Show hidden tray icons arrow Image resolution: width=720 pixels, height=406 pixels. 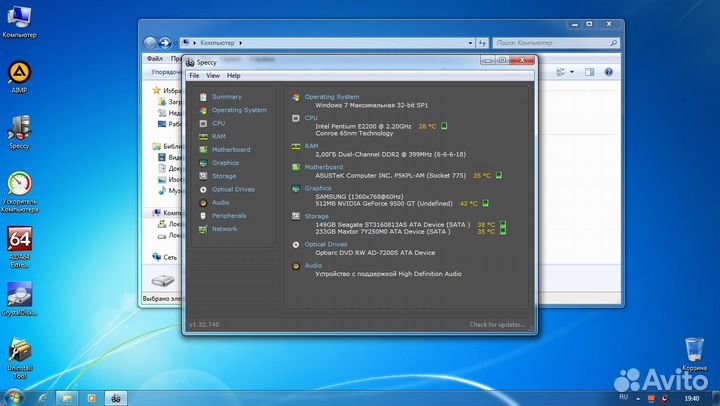click(637, 398)
